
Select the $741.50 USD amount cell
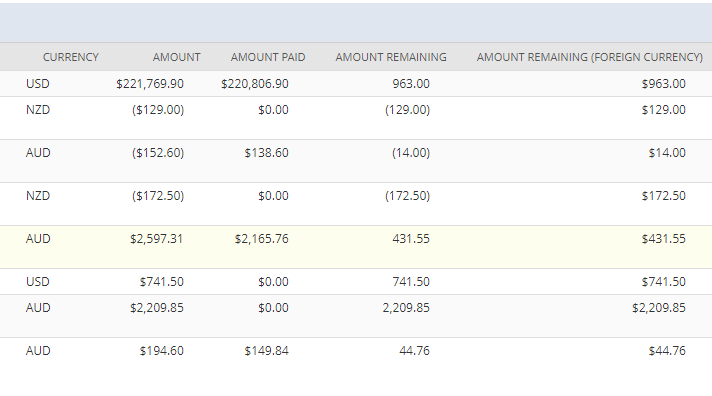tap(162, 282)
